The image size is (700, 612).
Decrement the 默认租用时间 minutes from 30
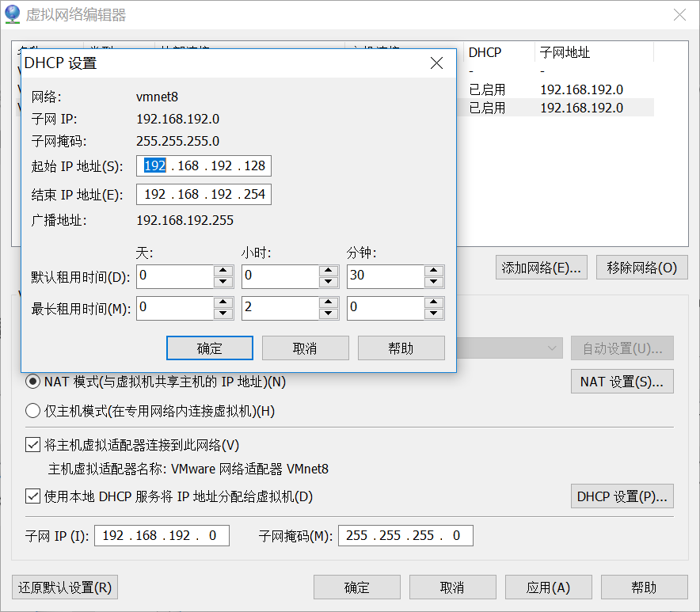pyautogui.click(x=433, y=281)
